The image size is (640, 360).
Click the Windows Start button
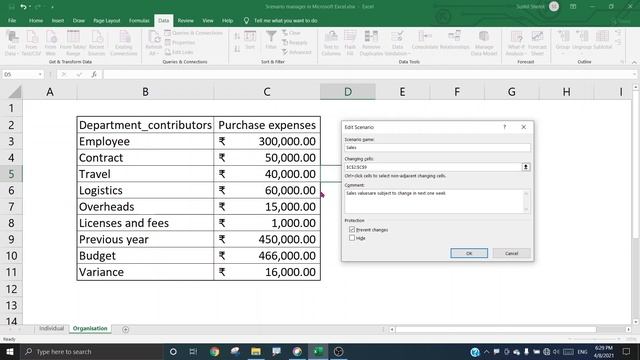[9, 351]
